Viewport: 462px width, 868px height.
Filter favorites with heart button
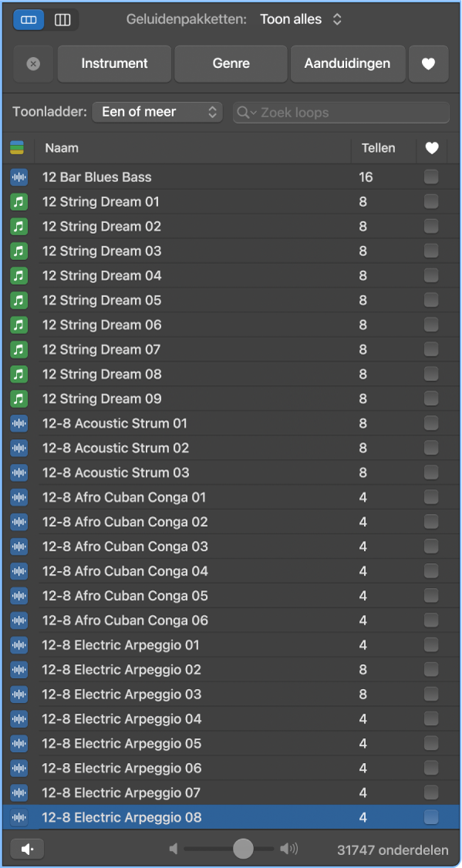click(428, 64)
